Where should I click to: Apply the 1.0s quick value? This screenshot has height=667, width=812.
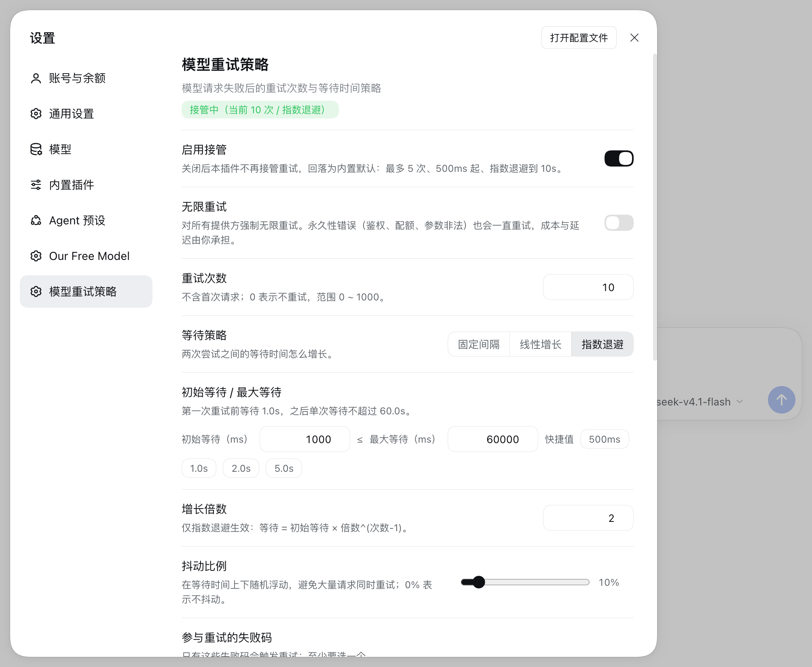coord(199,468)
